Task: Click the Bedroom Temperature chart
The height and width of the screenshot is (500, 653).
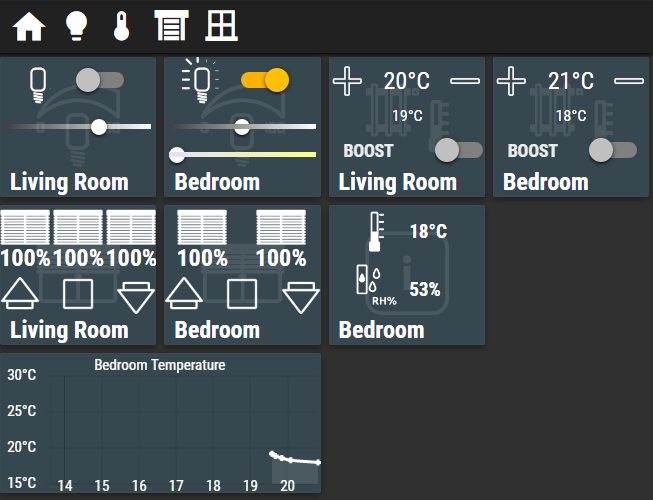Action: (160, 423)
